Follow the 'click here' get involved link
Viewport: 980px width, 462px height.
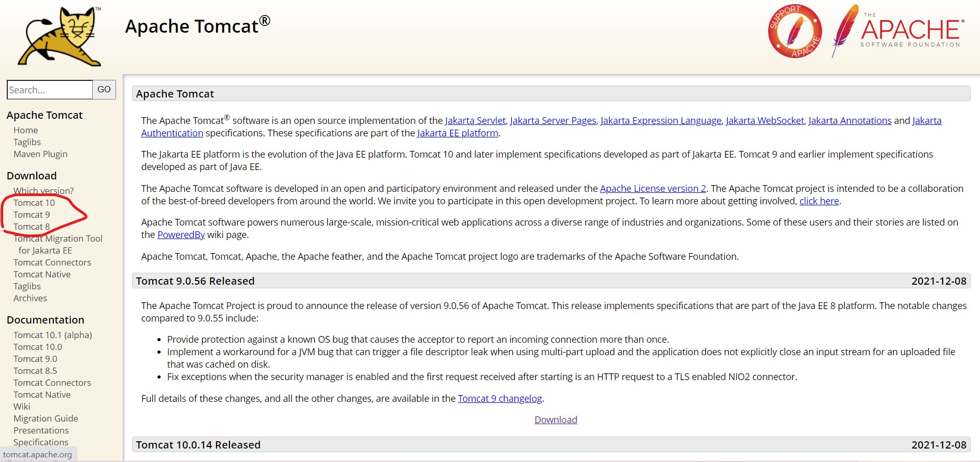(819, 201)
